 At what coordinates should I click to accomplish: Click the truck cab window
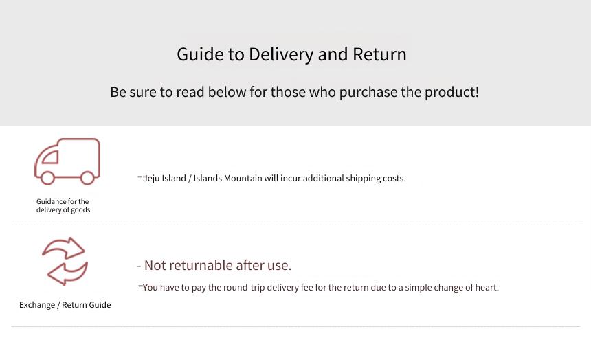coord(51,157)
